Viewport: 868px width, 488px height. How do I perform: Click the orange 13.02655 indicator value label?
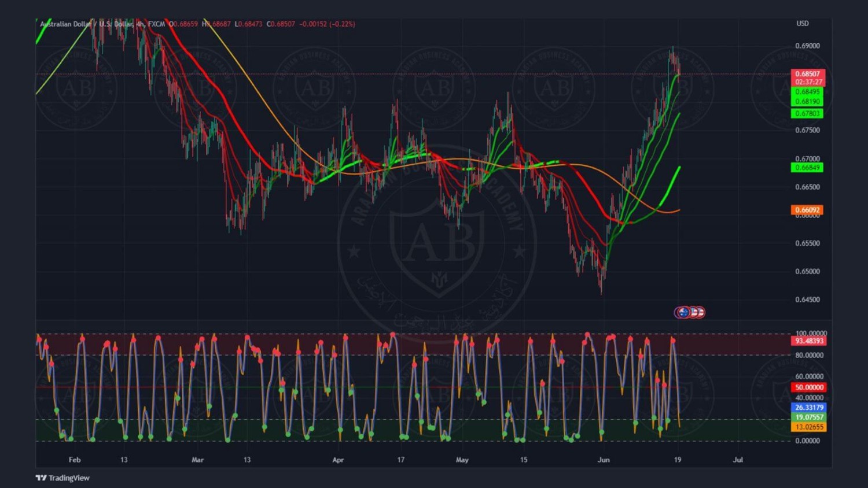coord(808,427)
